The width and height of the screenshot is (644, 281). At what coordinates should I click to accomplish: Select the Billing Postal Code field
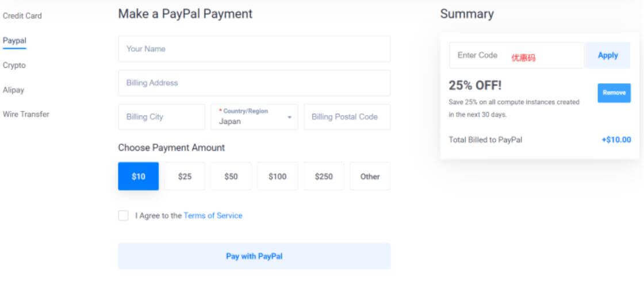[x=347, y=117]
